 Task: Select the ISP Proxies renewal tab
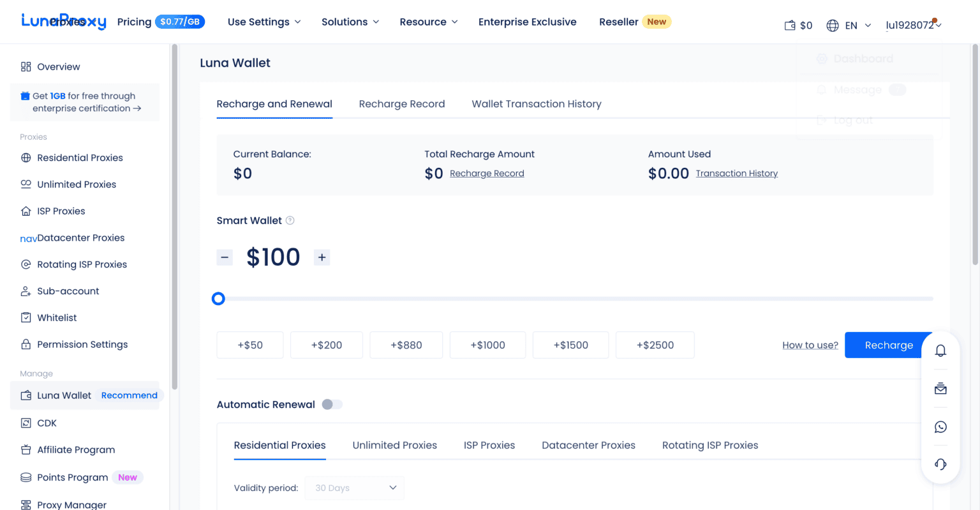click(x=489, y=445)
